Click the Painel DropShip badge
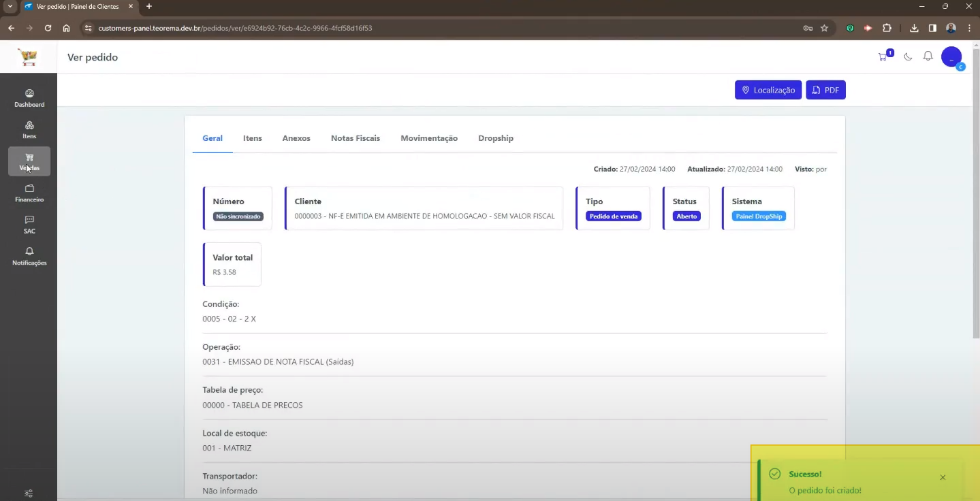980x501 pixels. (759, 216)
